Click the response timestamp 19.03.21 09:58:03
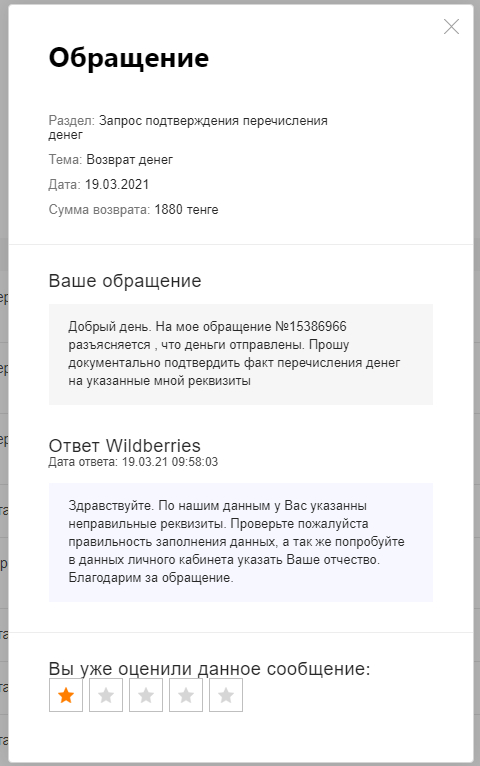The width and height of the screenshot is (480, 766). (x=170, y=462)
